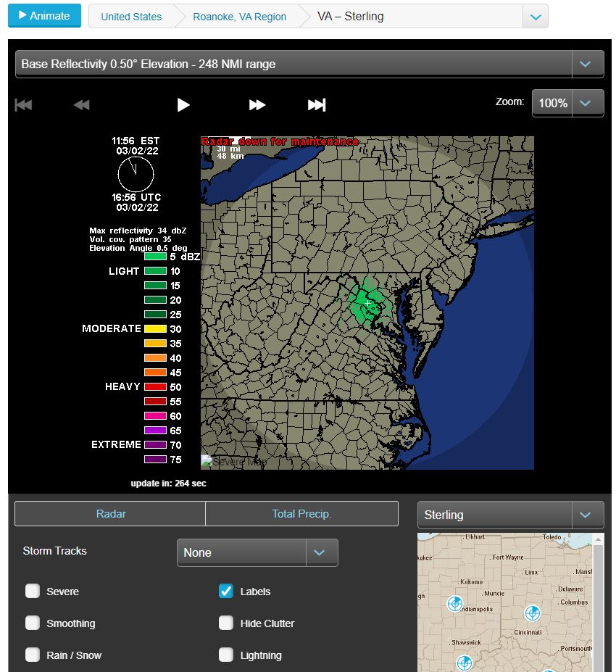Skip to the first radar frame

(24, 105)
